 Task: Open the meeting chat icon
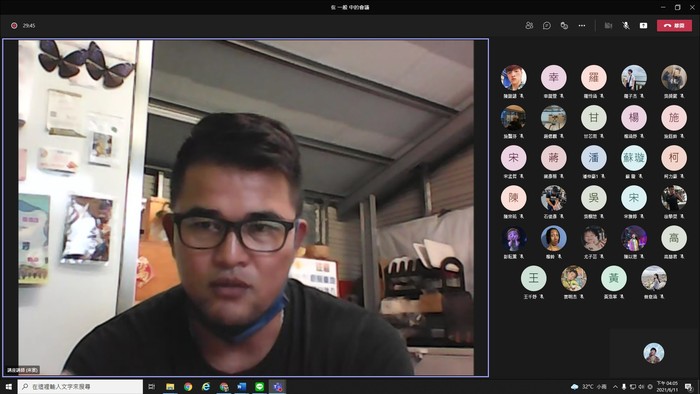pyautogui.click(x=546, y=25)
